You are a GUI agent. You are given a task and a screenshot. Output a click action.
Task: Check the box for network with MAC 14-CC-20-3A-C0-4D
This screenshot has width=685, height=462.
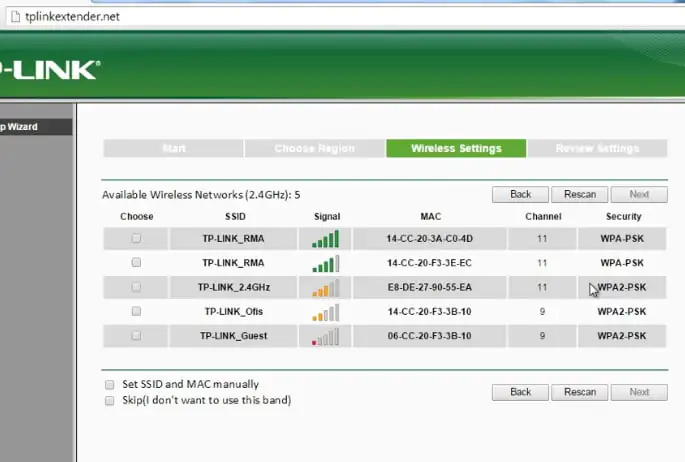point(136,238)
